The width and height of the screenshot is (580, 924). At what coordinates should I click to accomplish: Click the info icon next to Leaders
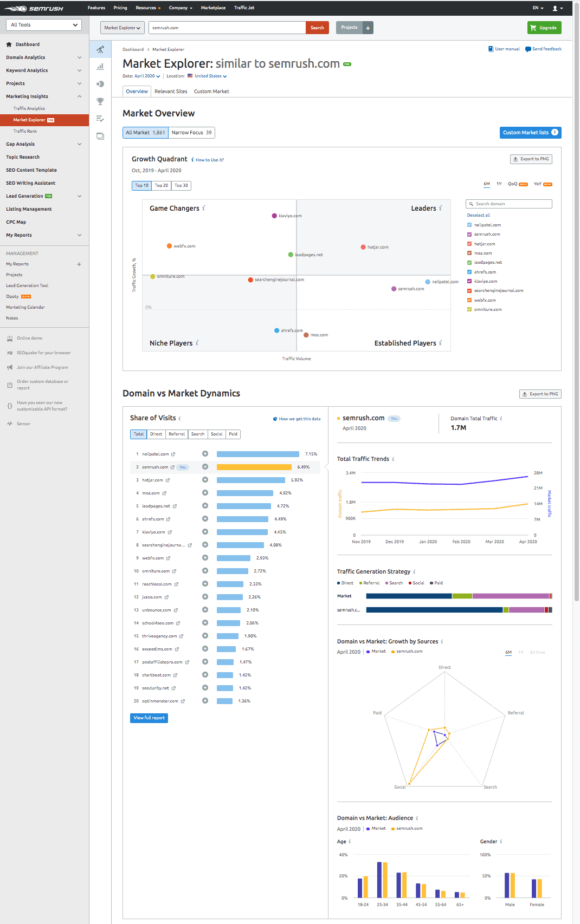[x=440, y=208]
